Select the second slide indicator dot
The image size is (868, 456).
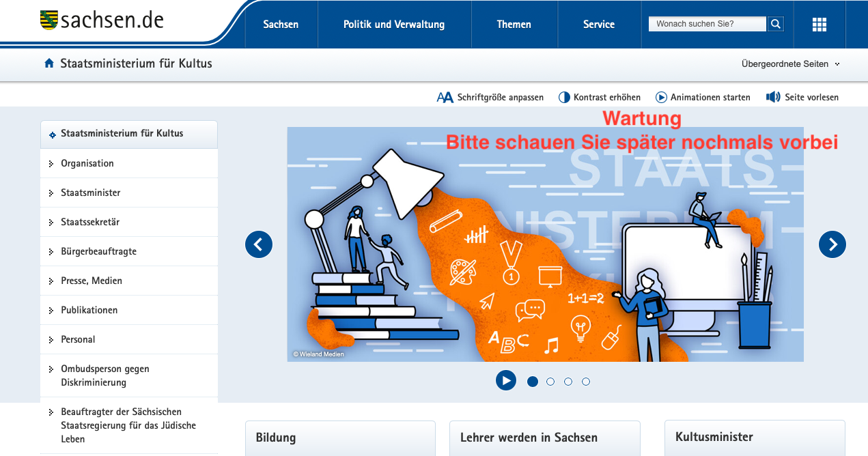tap(550, 382)
